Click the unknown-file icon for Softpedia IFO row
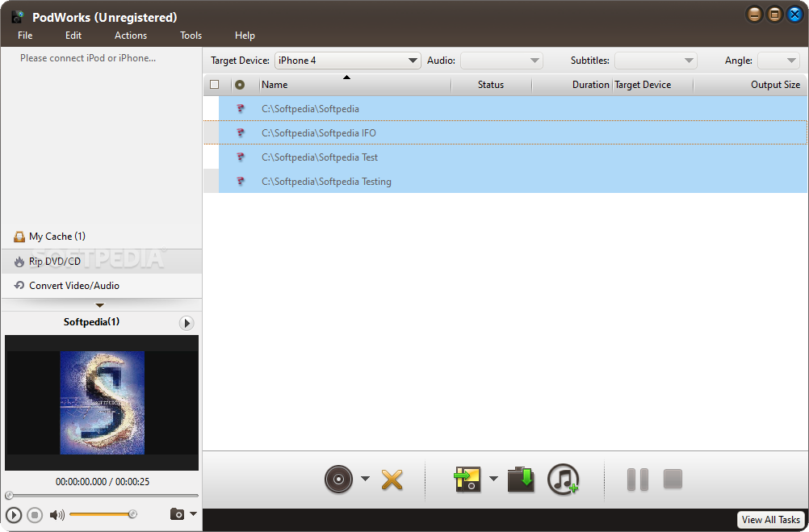Image resolution: width=809 pixels, height=532 pixels. pos(241,133)
